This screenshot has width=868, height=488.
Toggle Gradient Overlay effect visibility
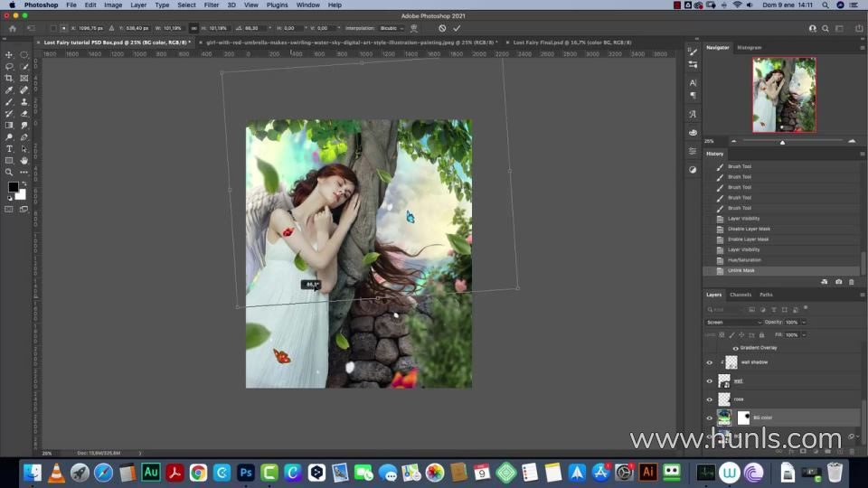point(735,348)
